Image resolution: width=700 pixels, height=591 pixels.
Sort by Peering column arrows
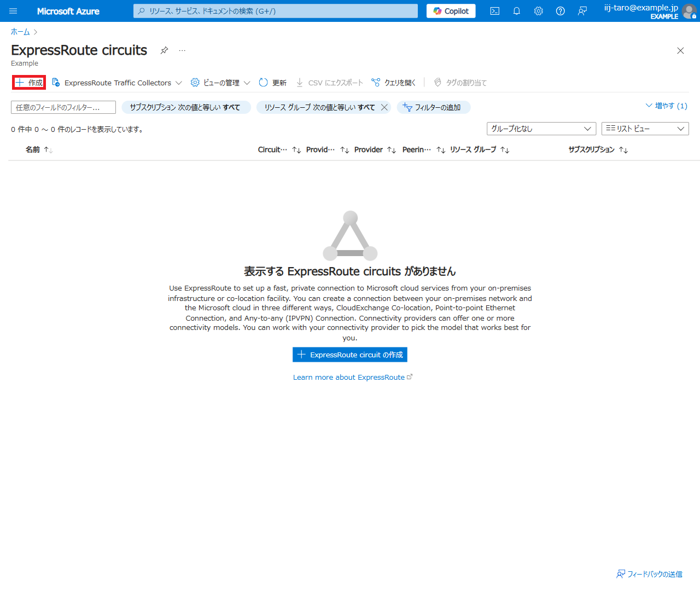[441, 149]
